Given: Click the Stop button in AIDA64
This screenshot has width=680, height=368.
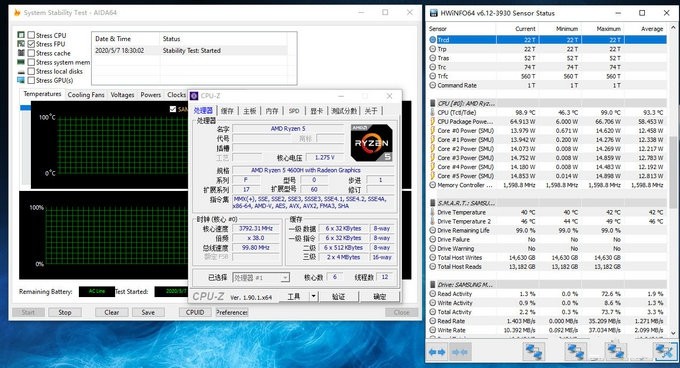Looking at the screenshot, I should tap(65, 312).
